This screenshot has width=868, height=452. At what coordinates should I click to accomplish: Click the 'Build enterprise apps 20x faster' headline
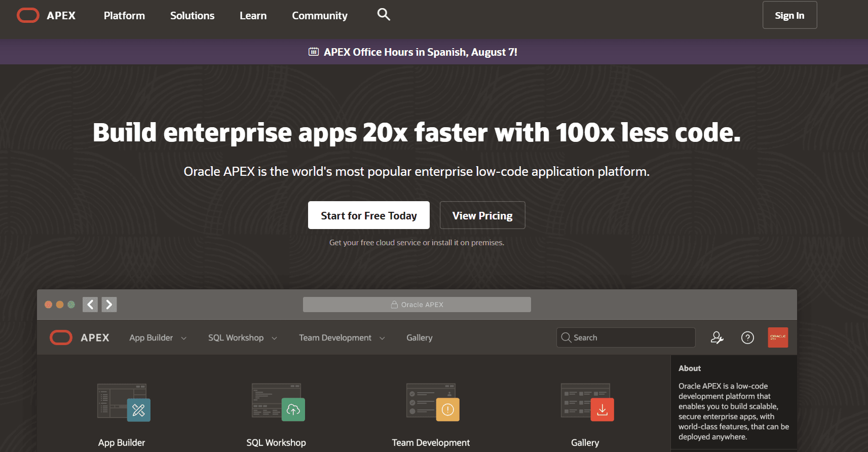[417, 133]
